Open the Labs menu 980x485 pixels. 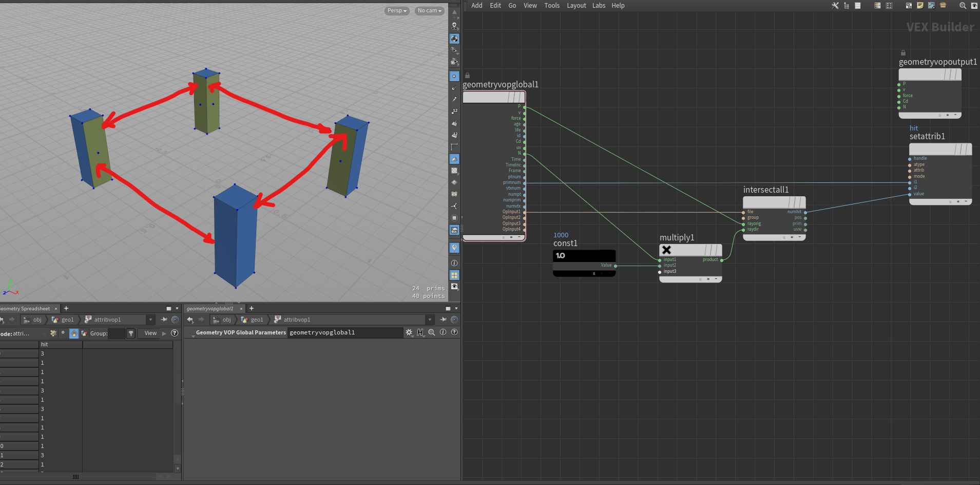599,6
